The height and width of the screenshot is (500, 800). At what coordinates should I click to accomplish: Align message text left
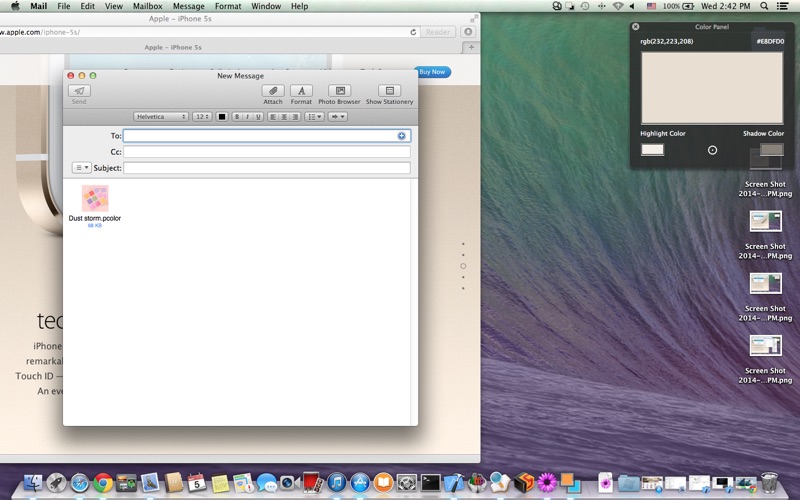click(x=273, y=117)
